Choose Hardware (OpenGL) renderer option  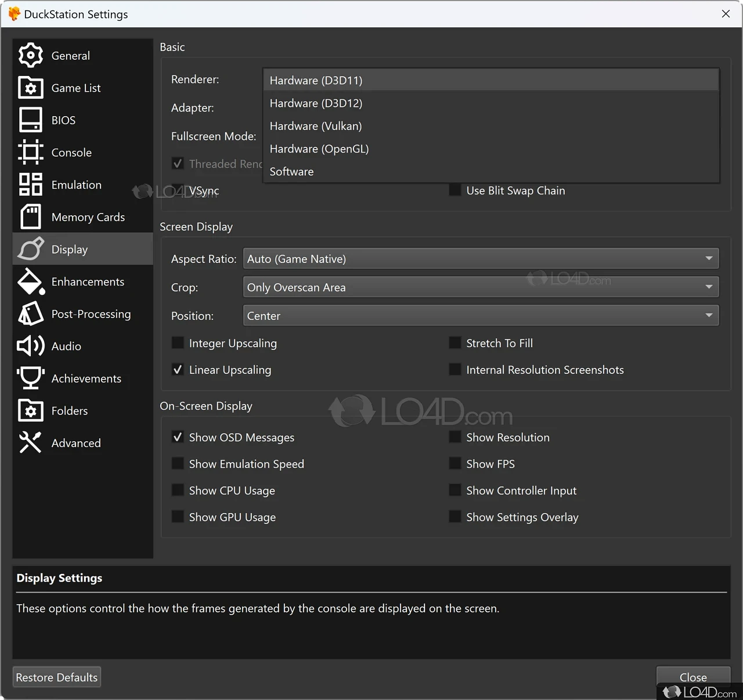491,149
